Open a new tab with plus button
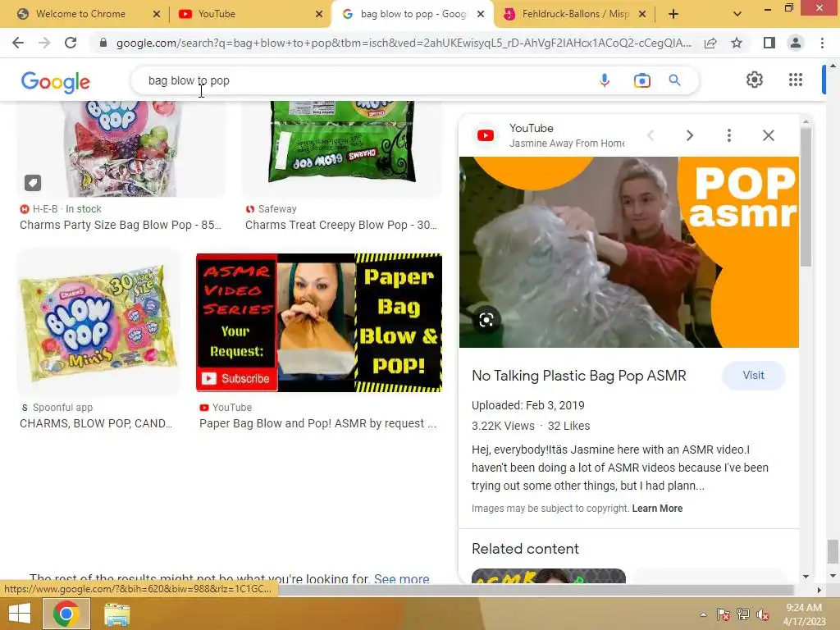The width and height of the screenshot is (840, 630). pos(673,14)
